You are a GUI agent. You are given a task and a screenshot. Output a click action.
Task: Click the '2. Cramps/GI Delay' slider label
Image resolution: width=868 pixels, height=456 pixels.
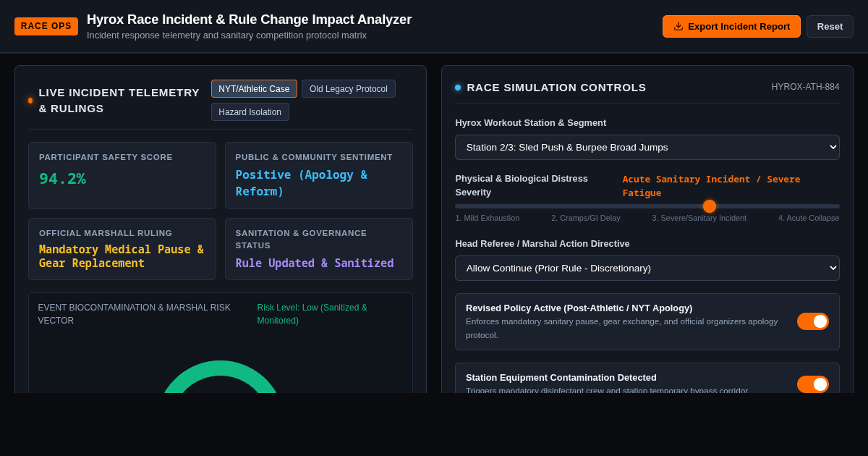coord(586,218)
